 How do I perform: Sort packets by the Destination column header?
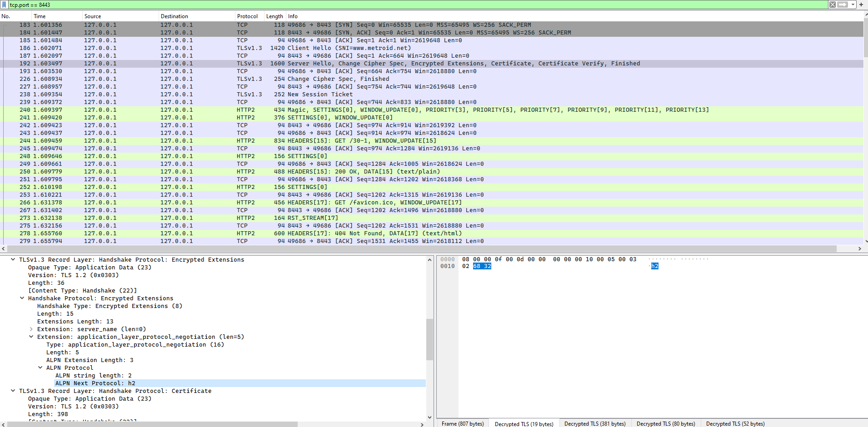[x=197, y=16]
